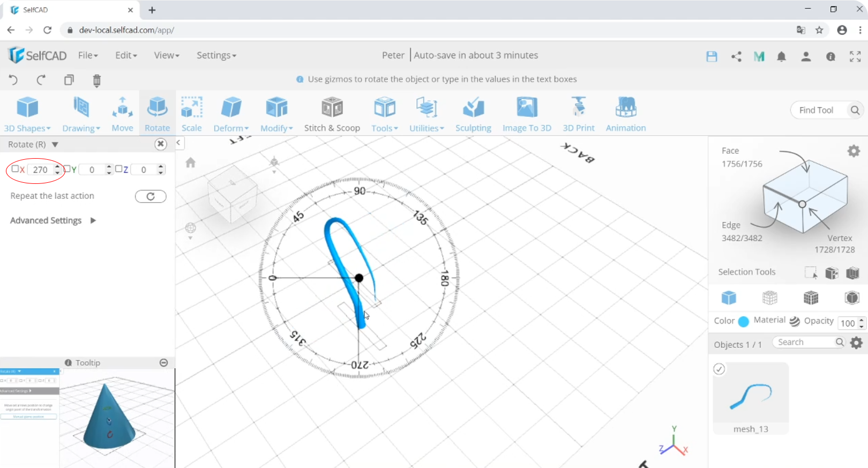Screen dimensions: 868x468
Task: Open the Settings menu
Action: coord(216,55)
